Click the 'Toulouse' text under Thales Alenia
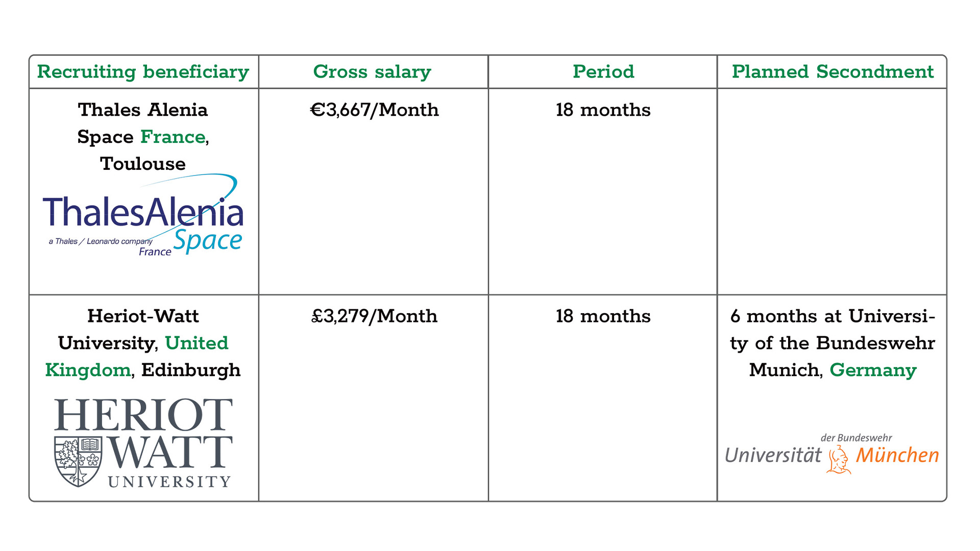The width and height of the screenshot is (980, 551). pyautogui.click(x=143, y=164)
